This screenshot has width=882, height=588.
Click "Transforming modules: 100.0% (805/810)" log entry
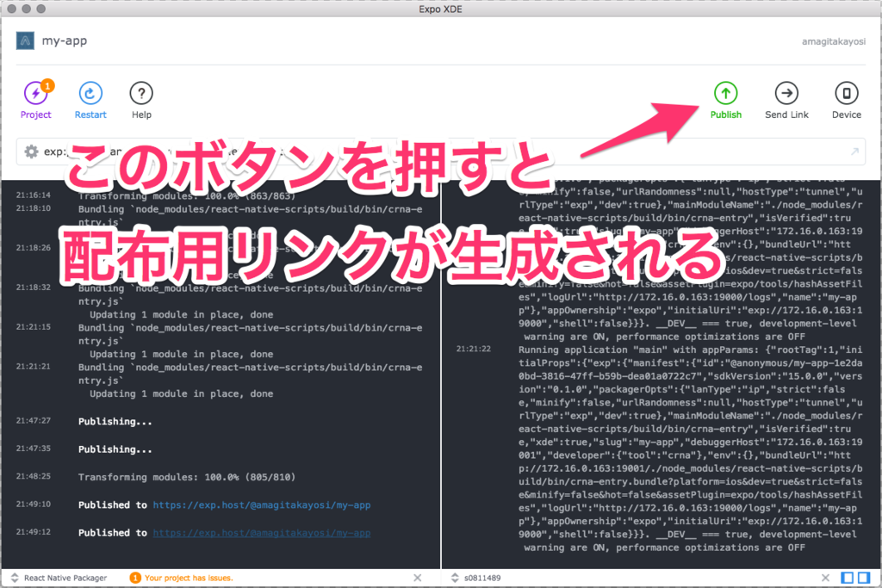click(x=187, y=477)
